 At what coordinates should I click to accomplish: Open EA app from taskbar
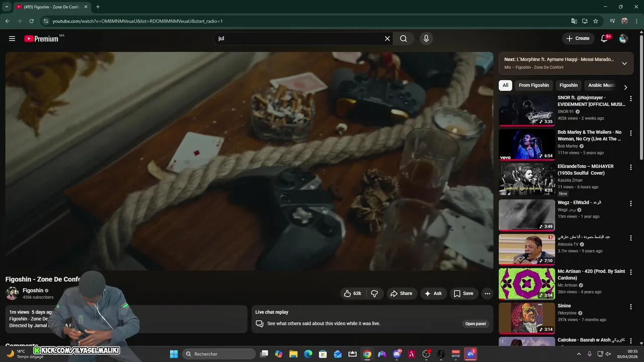pos(470,354)
